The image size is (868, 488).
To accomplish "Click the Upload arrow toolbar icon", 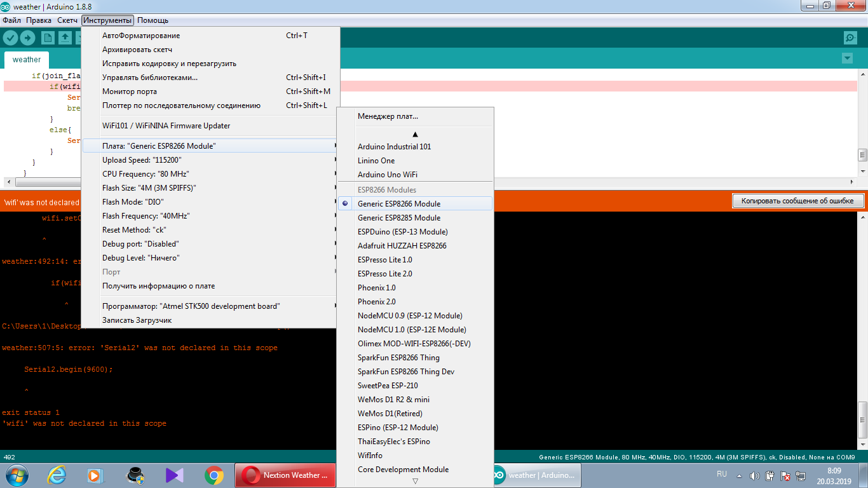I will (28, 38).
